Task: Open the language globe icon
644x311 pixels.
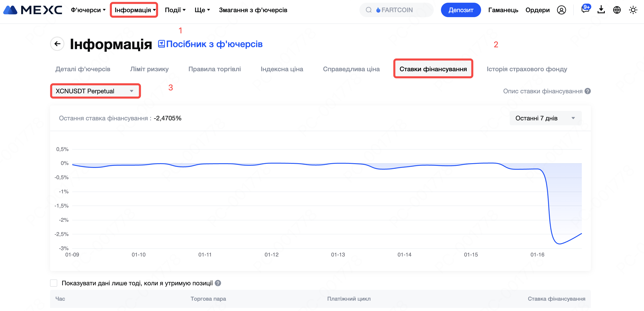Action: tap(617, 10)
